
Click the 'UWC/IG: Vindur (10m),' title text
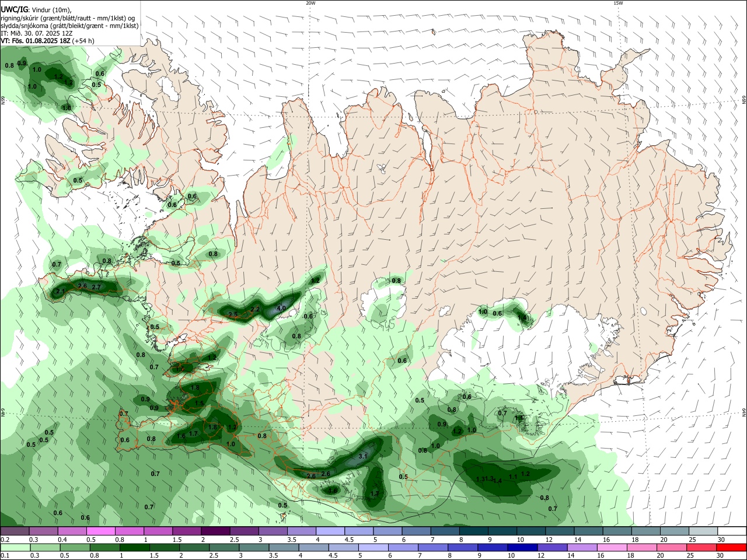(x=36, y=10)
